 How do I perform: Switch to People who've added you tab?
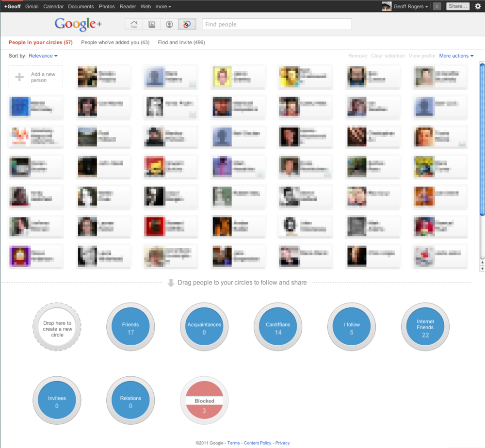[x=115, y=42]
